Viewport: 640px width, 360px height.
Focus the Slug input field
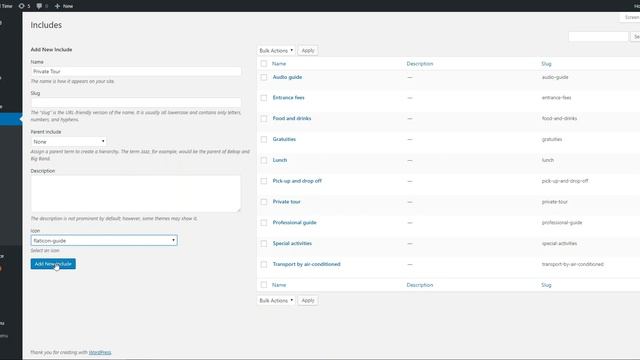136,102
